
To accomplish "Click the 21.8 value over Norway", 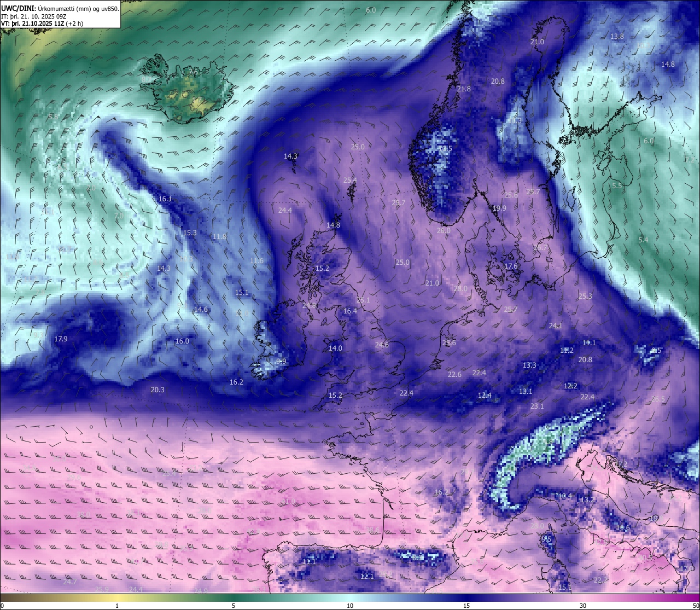I will (x=464, y=89).
